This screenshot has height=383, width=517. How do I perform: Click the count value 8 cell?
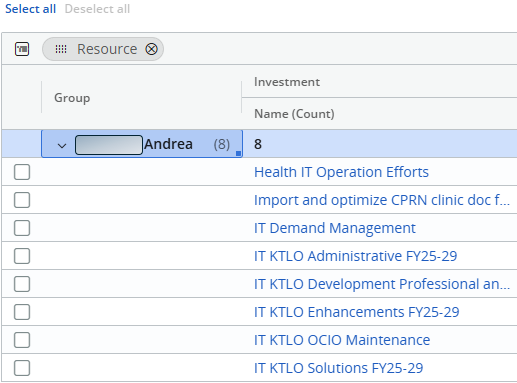258,144
